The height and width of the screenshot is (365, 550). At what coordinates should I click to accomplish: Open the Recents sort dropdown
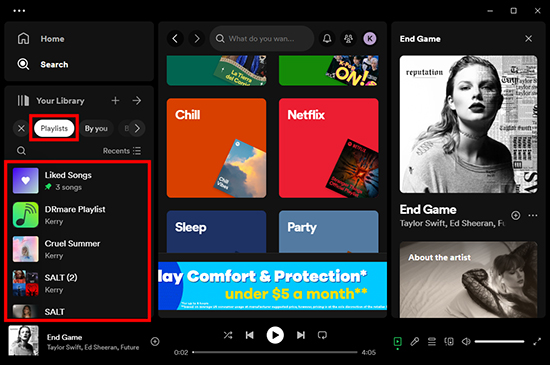pos(122,151)
